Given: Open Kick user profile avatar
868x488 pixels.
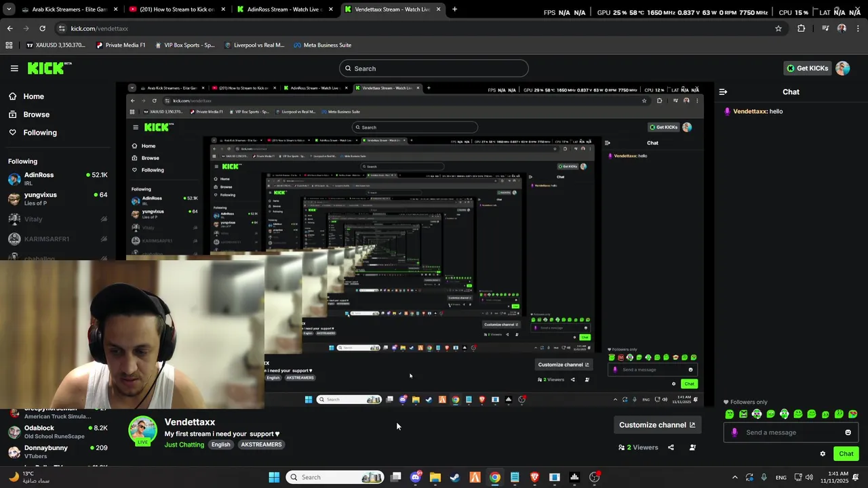Looking at the screenshot, I should pyautogui.click(x=843, y=68).
